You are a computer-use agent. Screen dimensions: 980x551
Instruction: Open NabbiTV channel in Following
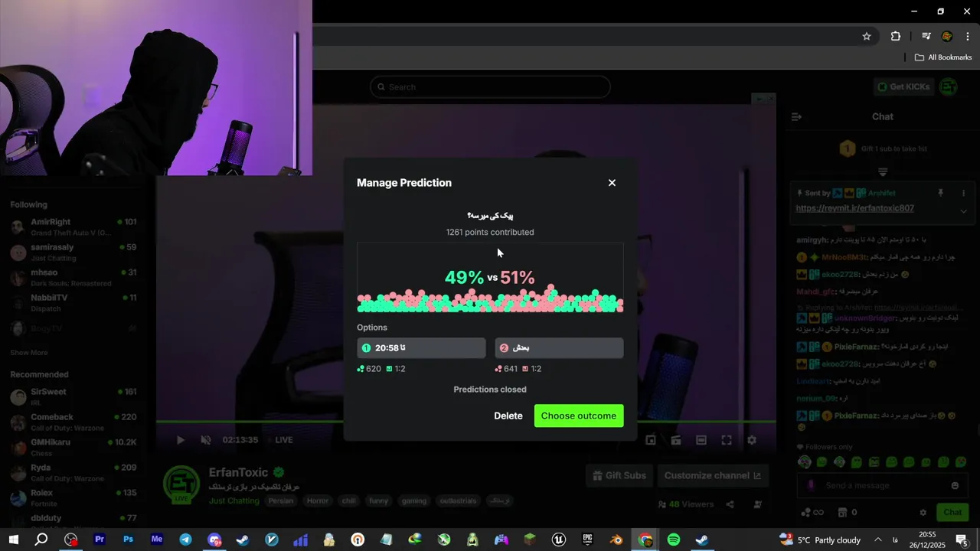point(73,303)
